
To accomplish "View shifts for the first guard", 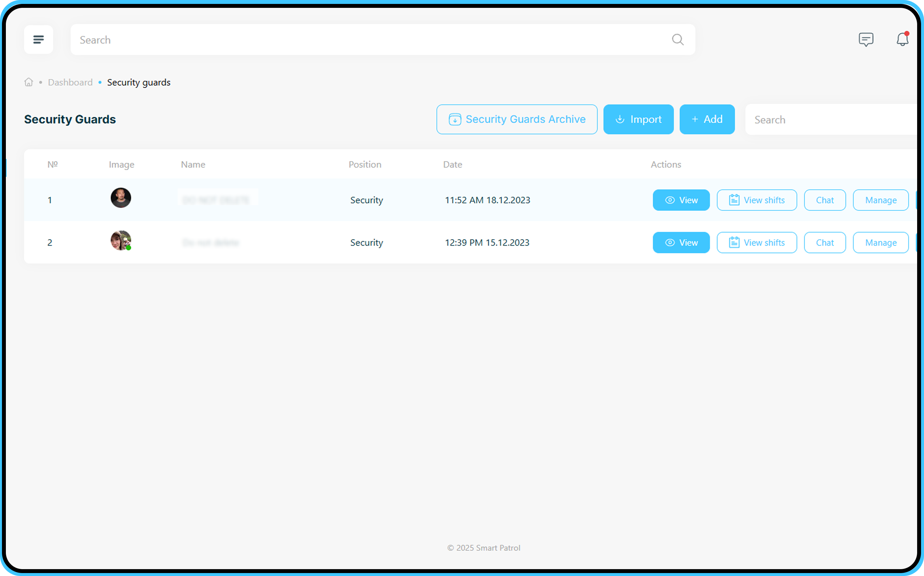I will pyautogui.click(x=756, y=200).
